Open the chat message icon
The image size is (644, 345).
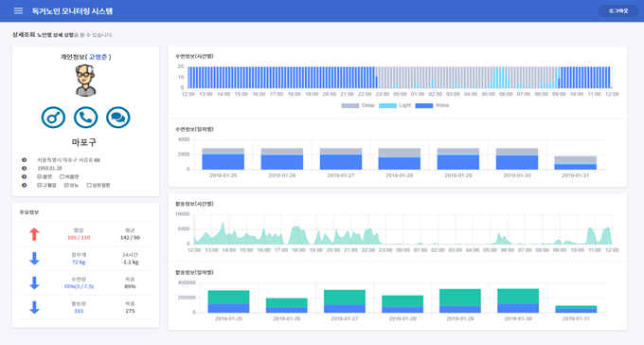point(118,118)
